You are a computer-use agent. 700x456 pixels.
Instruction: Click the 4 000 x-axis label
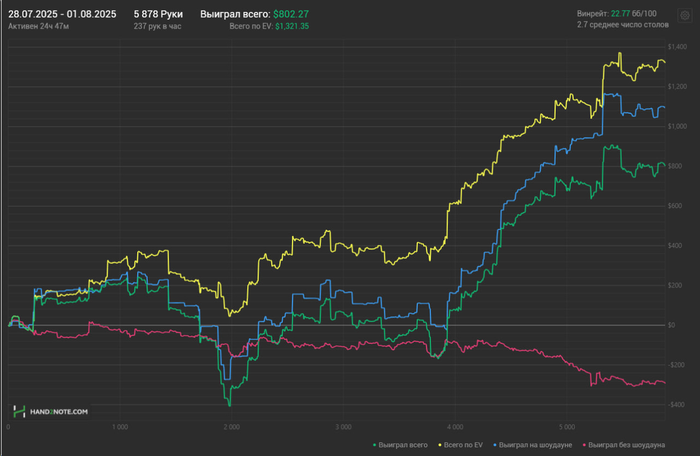coord(455,427)
